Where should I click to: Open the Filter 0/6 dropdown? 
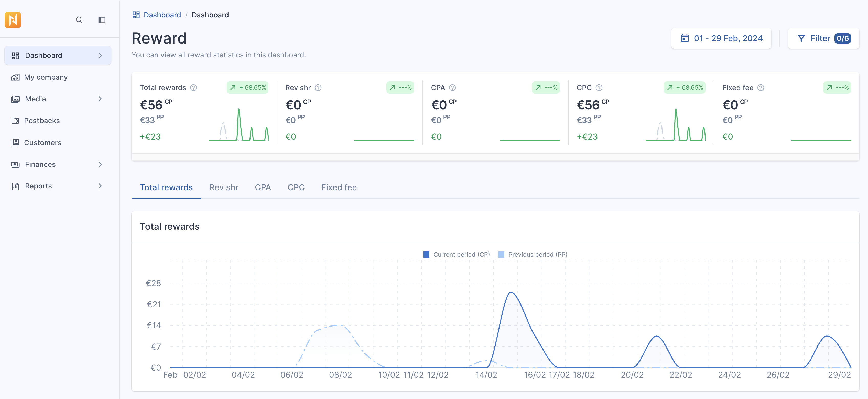824,38
